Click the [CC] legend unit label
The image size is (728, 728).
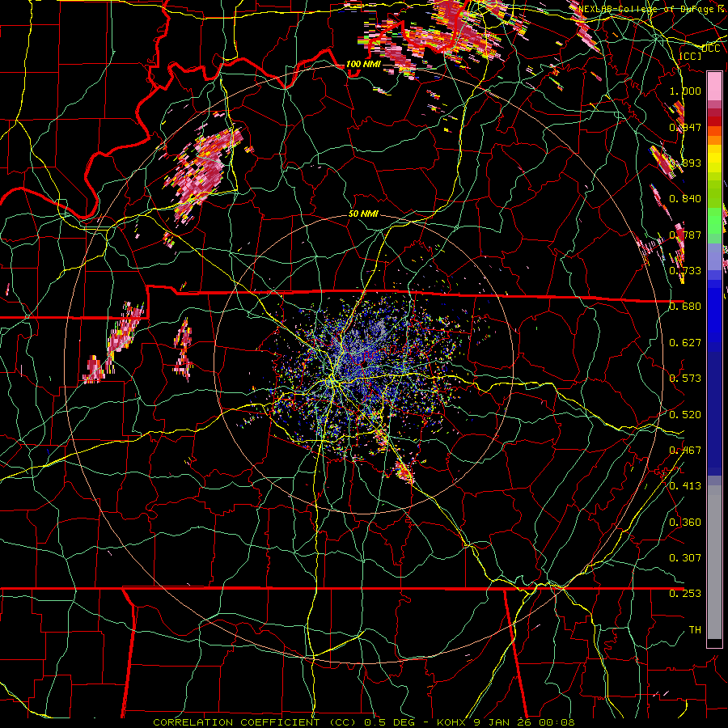pos(691,56)
